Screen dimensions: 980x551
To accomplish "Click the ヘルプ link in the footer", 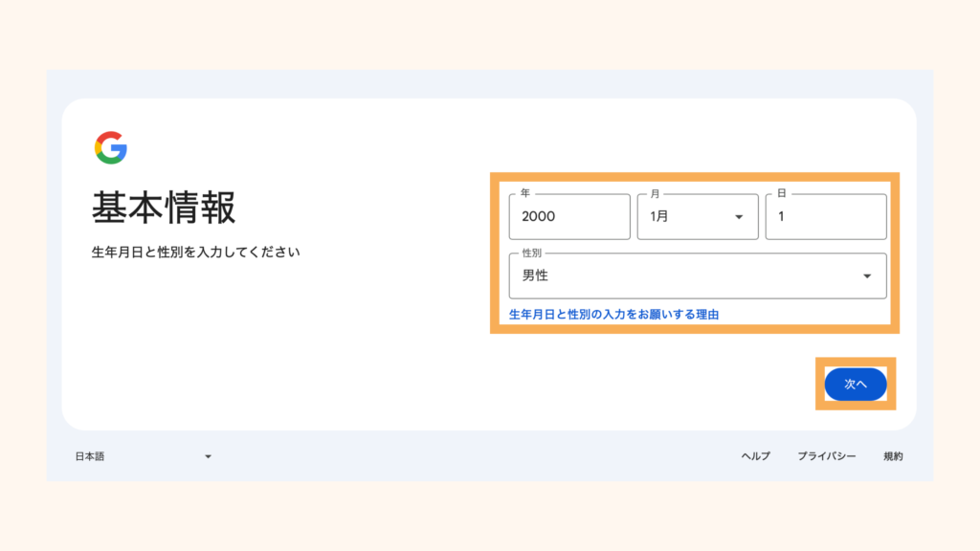I will [757, 457].
